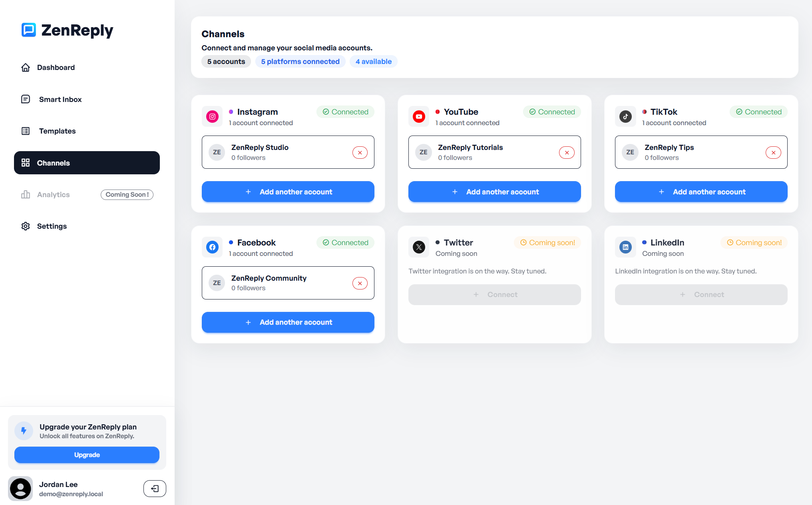Click the ZenReply logo icon

(x=28, y=30)
